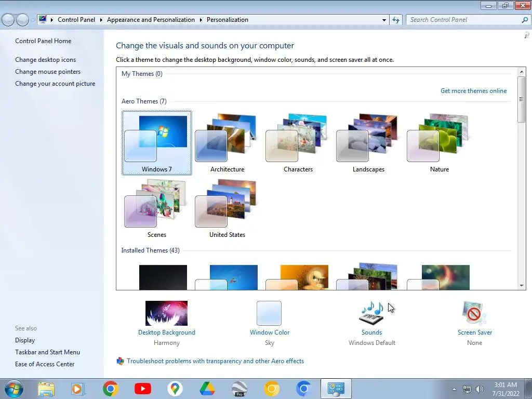
Task: Click the Sounds link text
Action: click(372, 332)
